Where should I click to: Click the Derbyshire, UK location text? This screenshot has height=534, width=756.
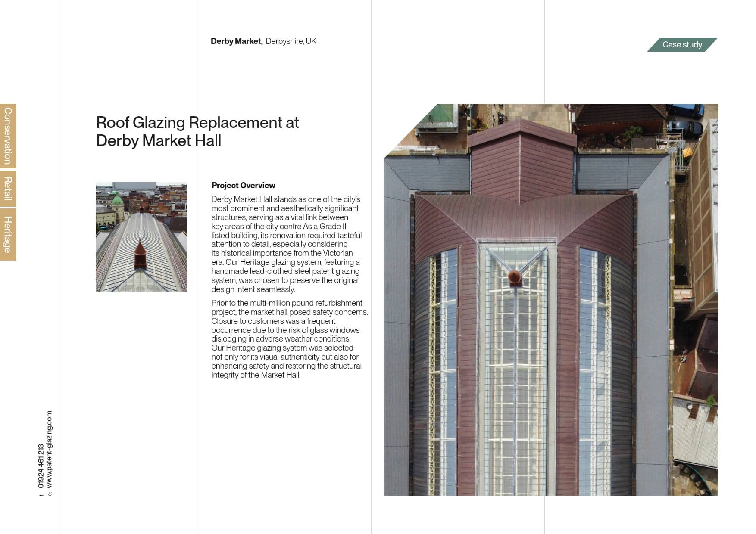pos(291,41)
